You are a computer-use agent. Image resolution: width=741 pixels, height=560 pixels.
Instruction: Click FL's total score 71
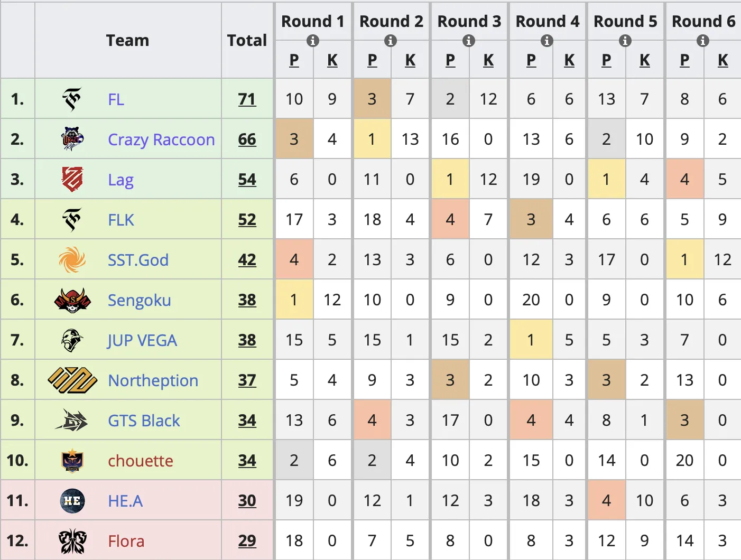point(247,99)
